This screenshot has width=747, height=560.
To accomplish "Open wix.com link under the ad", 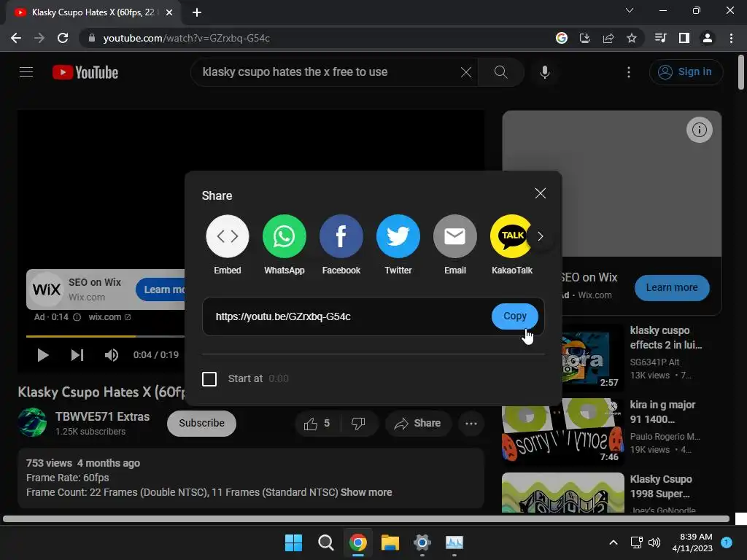I will tap(109, 317).
